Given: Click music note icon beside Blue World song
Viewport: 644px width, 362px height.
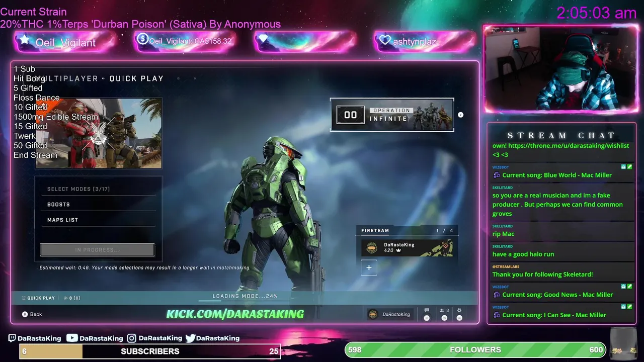Looking at the screenshot, I should click(497, 175).
